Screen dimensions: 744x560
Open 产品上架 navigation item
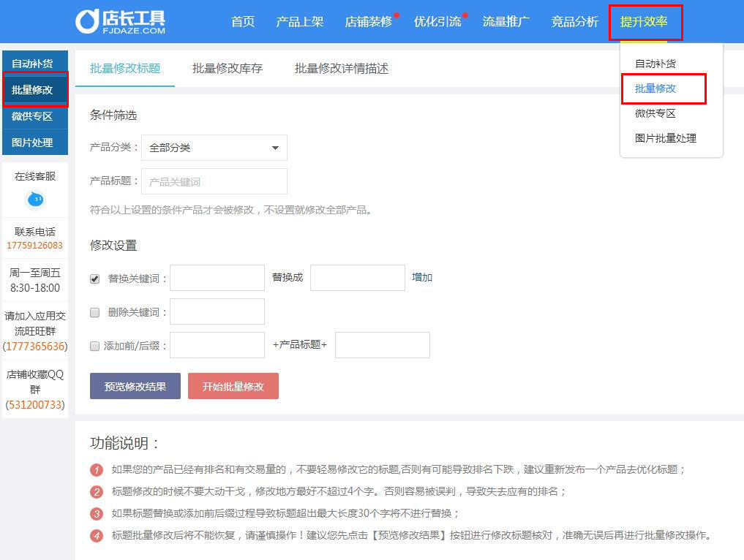(x=300, y=22)
